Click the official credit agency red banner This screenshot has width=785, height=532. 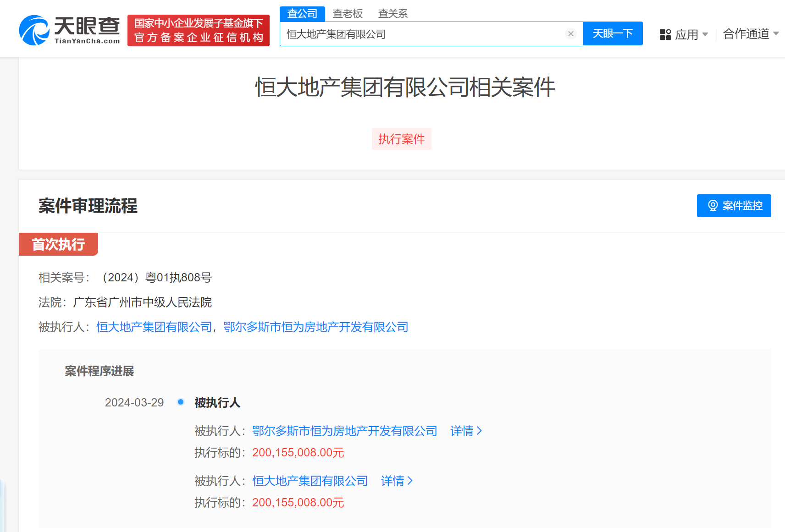click(199, 30)
